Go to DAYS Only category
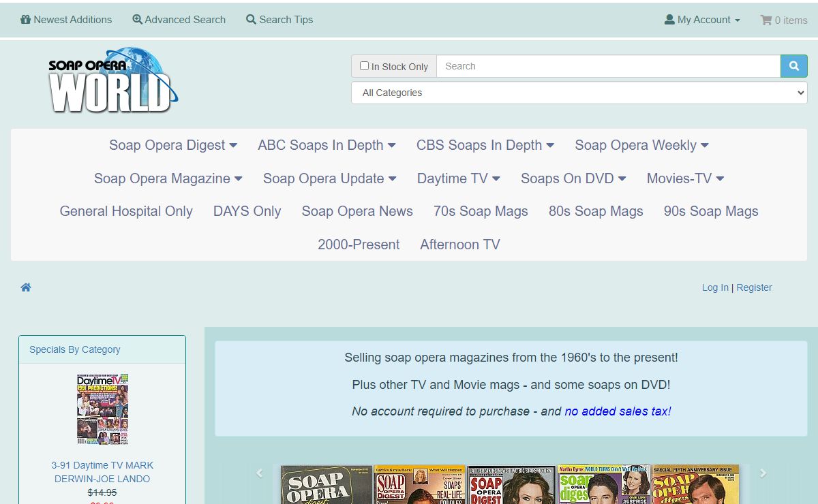Image resolution: width=818 pixels, height=504 pixels. tap(247, 211)
